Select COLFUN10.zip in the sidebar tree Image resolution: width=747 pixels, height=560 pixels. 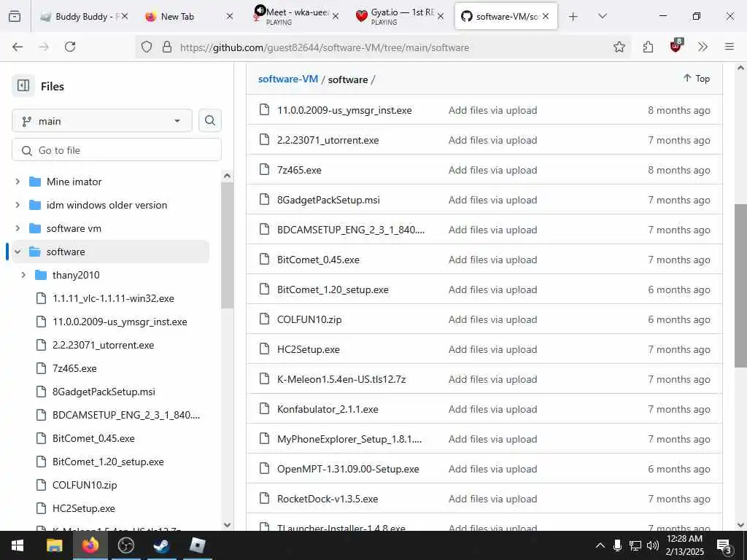[x=85, y=485]
